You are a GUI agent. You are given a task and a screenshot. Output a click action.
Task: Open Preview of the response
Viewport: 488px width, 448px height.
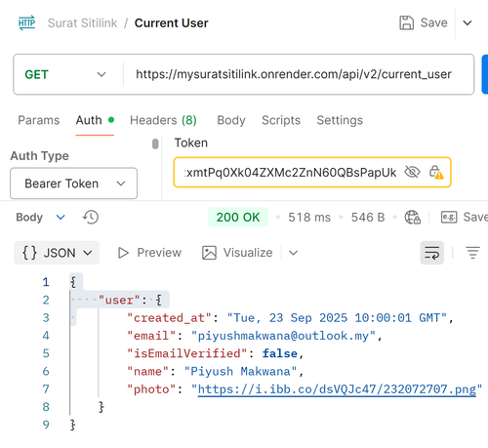[149, 253]
